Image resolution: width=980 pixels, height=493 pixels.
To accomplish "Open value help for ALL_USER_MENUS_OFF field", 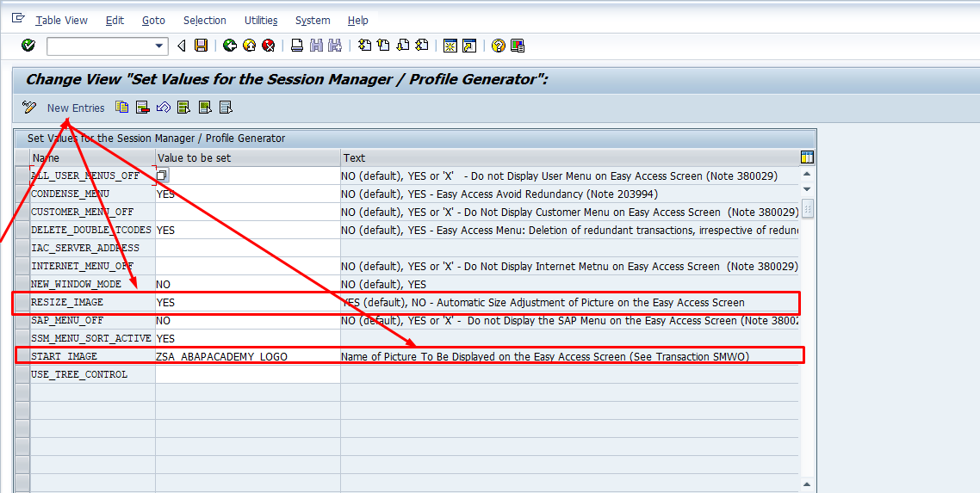I will (x=162, y=176).
